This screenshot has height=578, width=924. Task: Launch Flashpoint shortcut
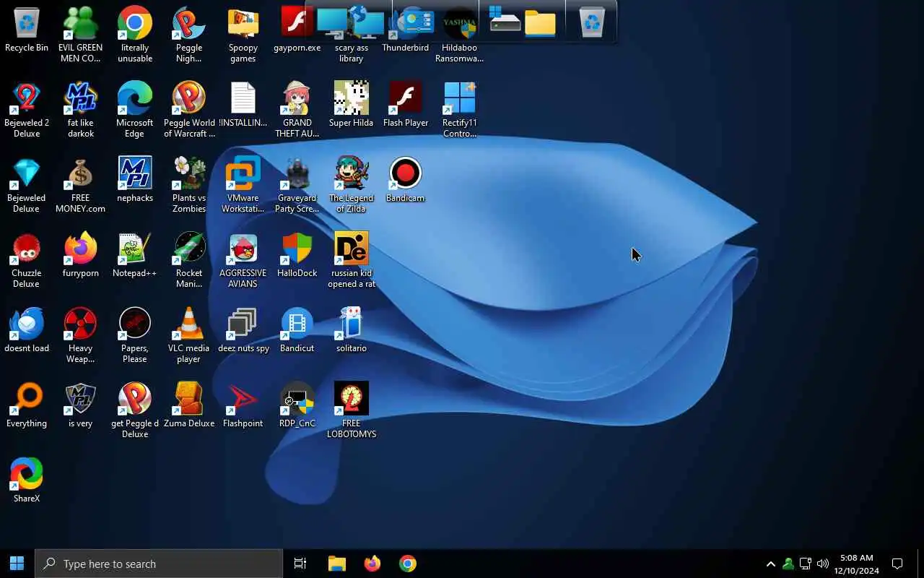pyautogui.click(x=243, y=405)
